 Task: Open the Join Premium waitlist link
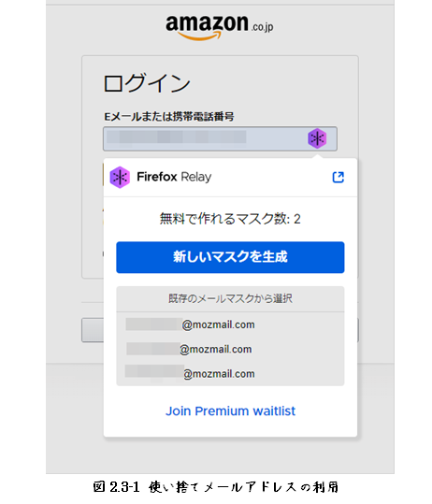[x=230, y=411]
